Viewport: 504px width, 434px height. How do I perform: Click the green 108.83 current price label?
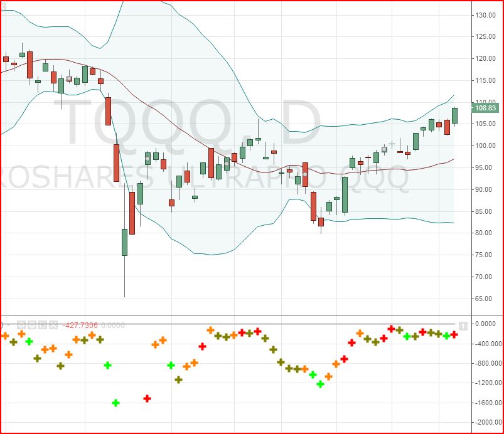(486, 108)
